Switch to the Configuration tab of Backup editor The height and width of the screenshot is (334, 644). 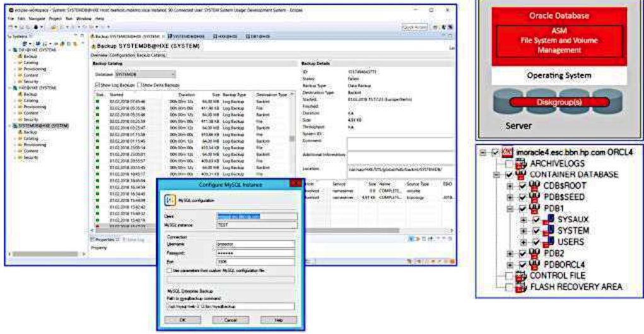[x=122, y=55]
